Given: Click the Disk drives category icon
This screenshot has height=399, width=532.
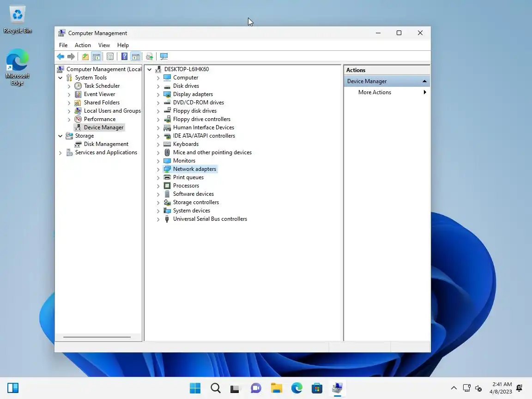Looking at the screenshot, I should pyautogui.click(x=167, y=86).
